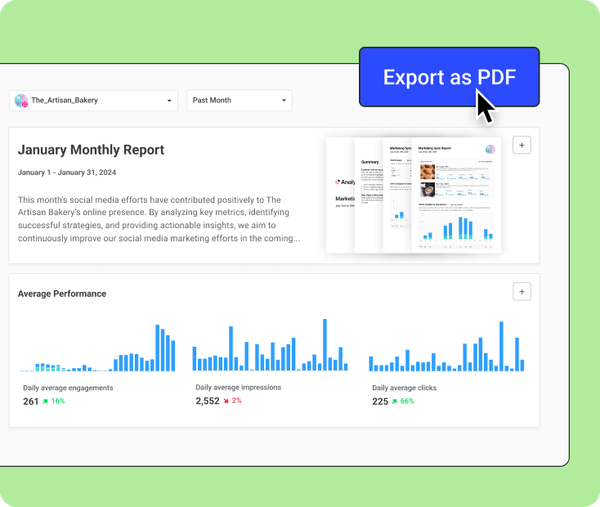Click the January 1 - January 31, 2024 date text
The height and width of the screenshot is (507, 600).
67,173
